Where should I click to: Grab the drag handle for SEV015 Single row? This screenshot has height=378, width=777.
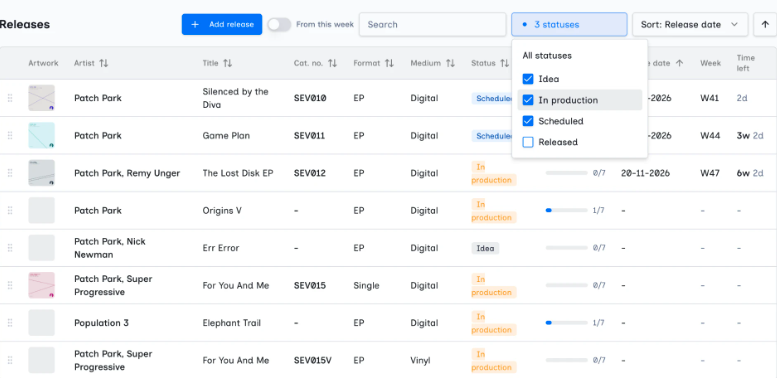point(10,285)
